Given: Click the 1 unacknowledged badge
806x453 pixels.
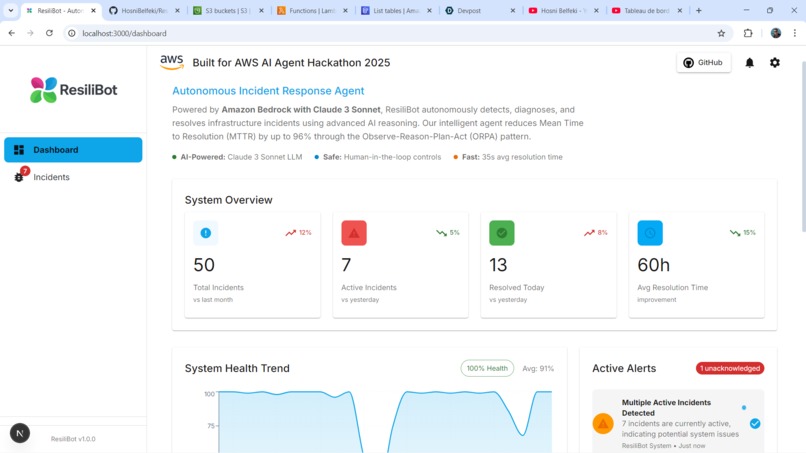Looking at the screenshot, I should (x=730, y=368).
